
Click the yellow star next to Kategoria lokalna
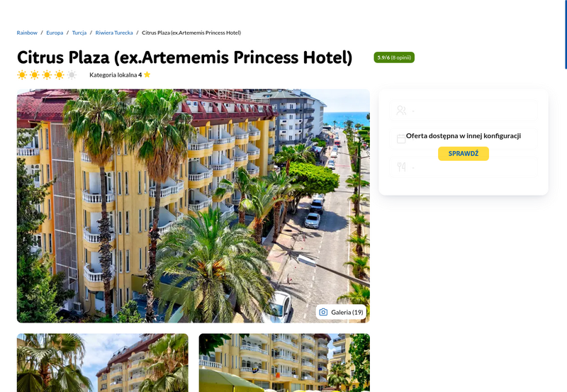(147, 74)
